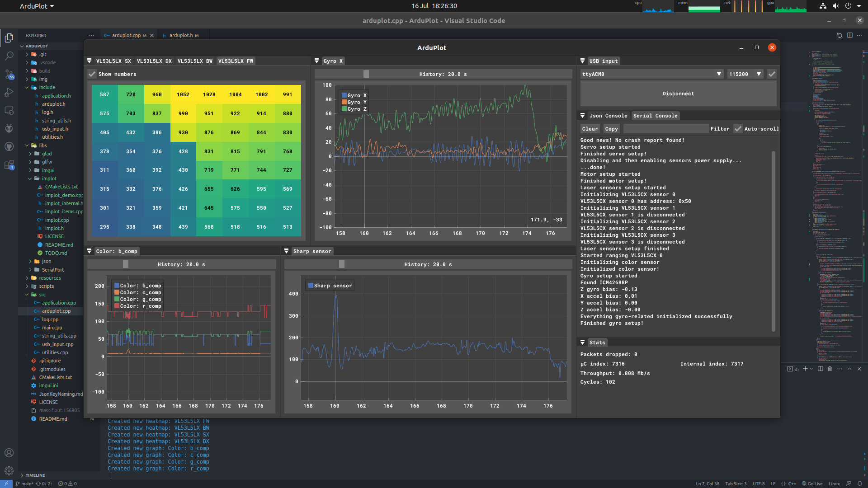Click the ArduPlot filter/funnel icon for VL53L5LX
This screenshot has width=868, height=488.
[90, 61]
